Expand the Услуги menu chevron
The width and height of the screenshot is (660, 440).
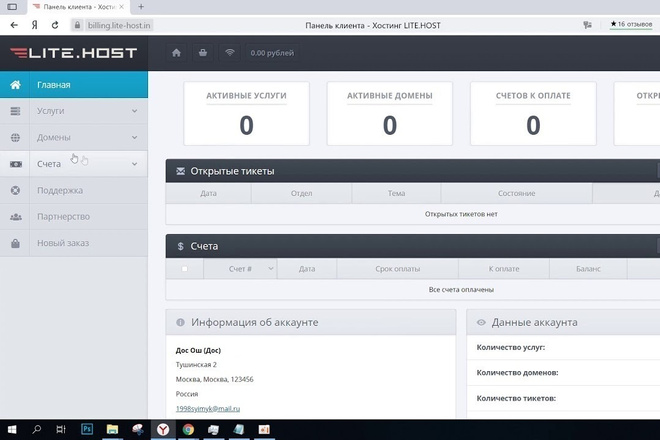(134, 111)
